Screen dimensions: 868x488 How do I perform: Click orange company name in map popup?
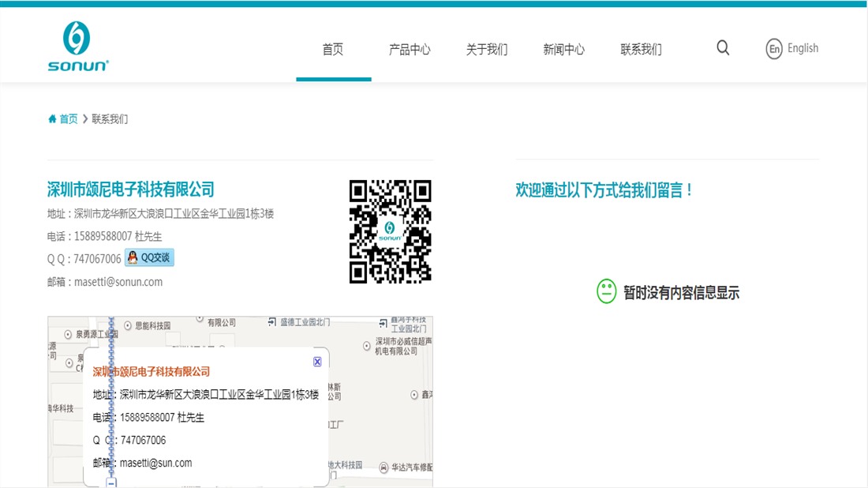tap(152, 372)
